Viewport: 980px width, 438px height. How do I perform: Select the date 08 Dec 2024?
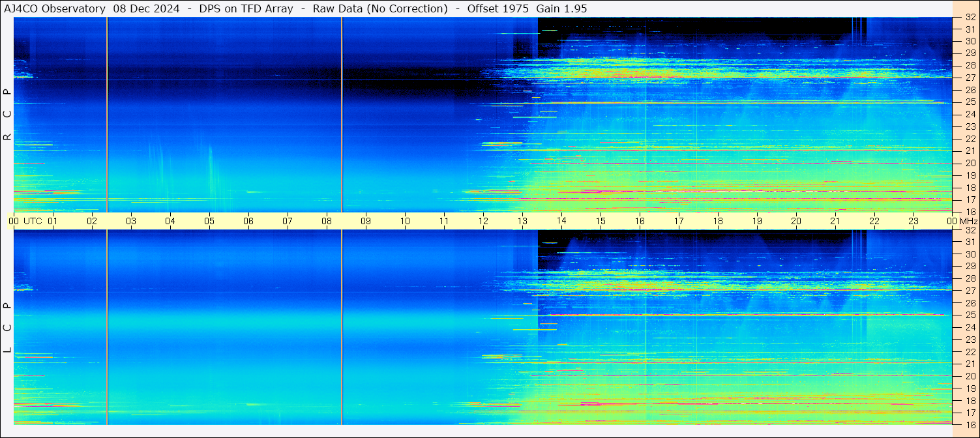(147, 8)
